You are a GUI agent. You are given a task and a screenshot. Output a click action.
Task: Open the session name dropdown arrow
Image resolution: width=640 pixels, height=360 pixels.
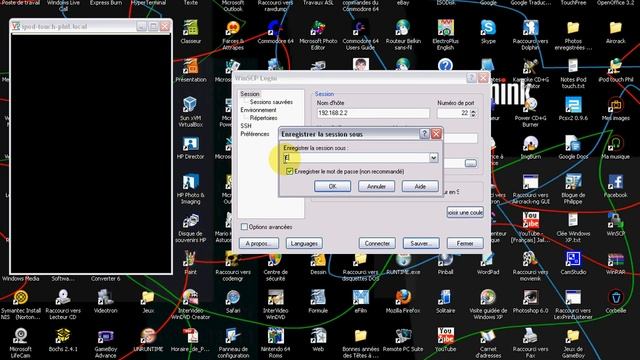(433, 158)
